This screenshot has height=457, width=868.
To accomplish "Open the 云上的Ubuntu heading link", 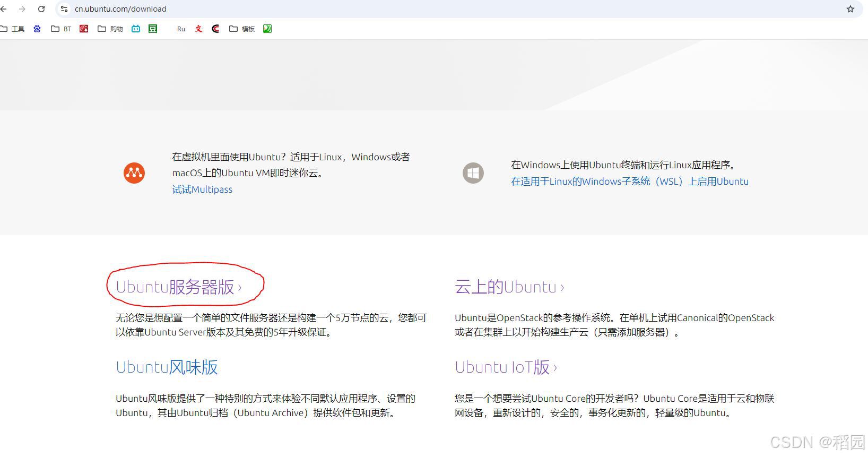I will click(x=509, y=287).
